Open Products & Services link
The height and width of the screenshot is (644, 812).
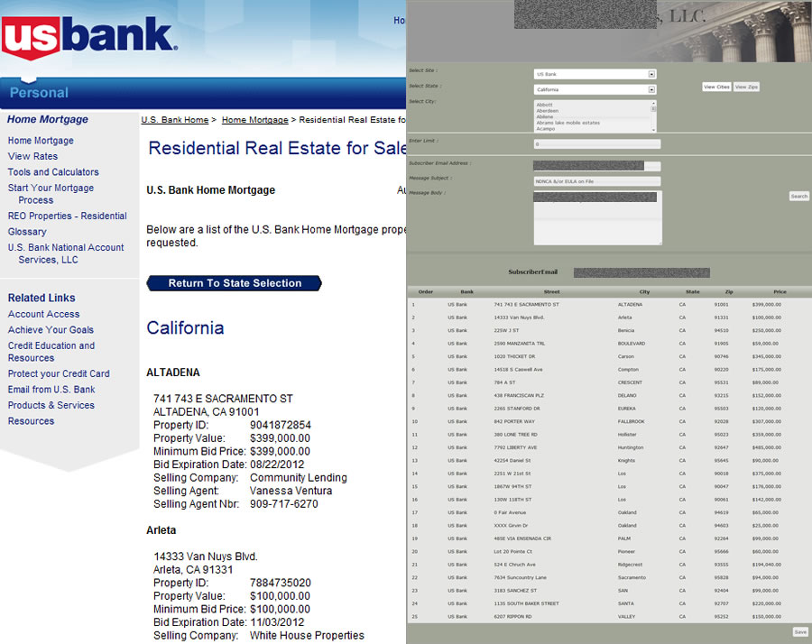tap(51, 405)
